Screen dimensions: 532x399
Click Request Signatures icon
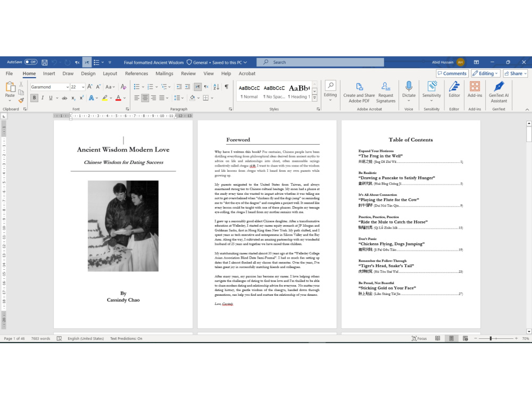[386, 92]
